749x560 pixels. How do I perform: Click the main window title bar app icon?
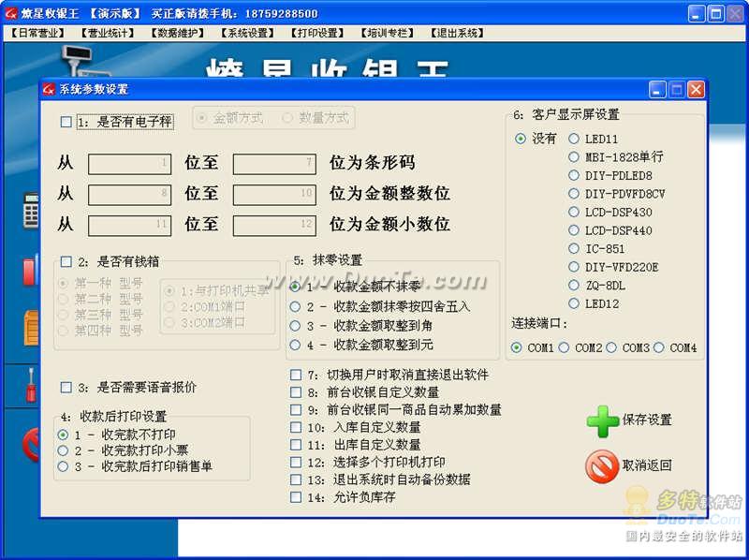(x=12, y=13)
